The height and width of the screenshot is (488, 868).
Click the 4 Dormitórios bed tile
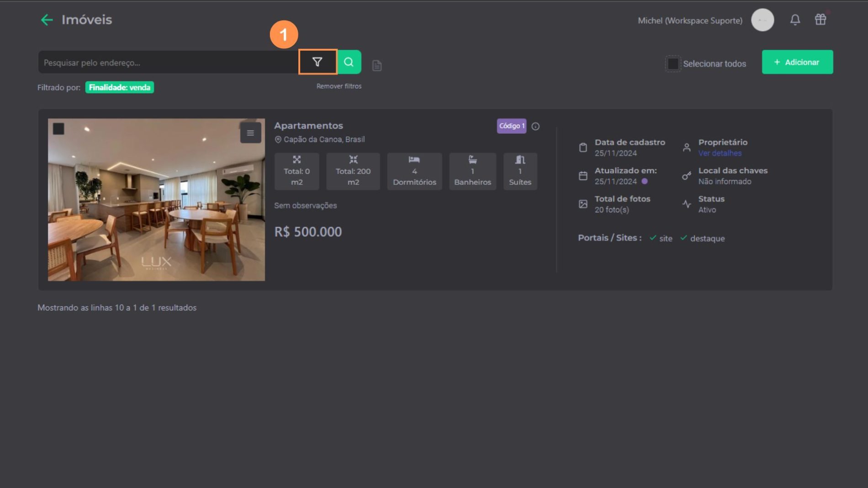414,171
